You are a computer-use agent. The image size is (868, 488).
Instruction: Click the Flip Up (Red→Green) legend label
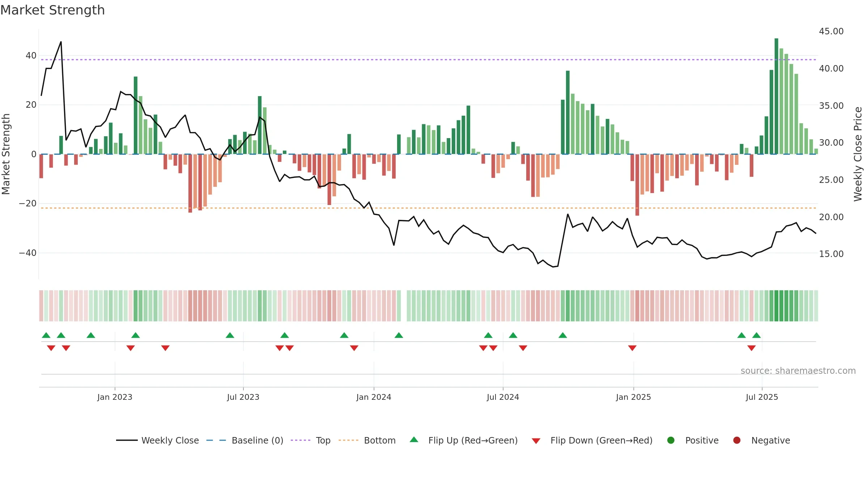[x=473, y=440]
